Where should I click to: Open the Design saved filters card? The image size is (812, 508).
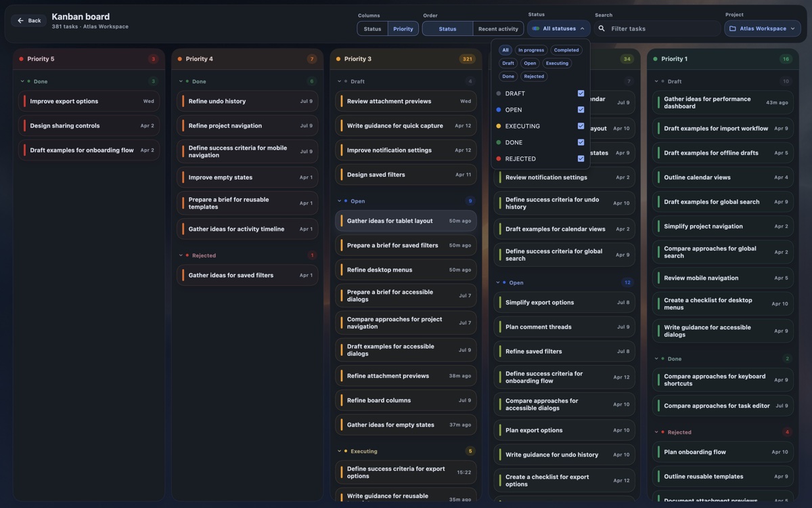(405, 175)
